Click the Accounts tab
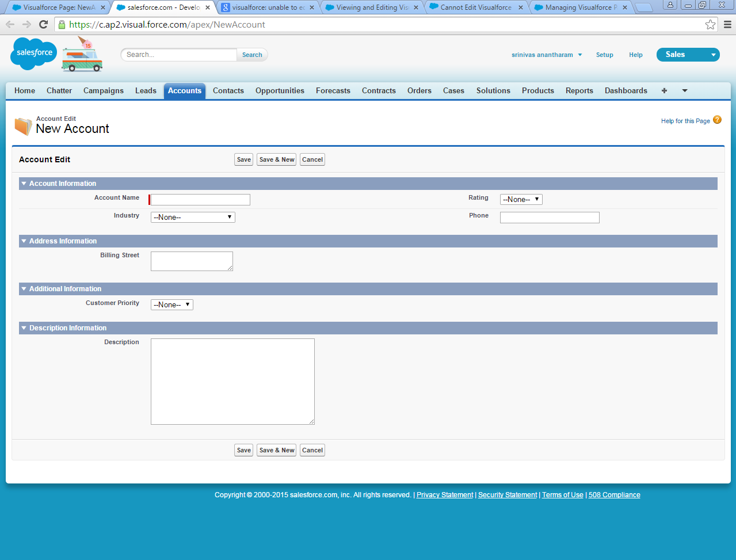This screenshot has height=560, width=736. (185, 91)
